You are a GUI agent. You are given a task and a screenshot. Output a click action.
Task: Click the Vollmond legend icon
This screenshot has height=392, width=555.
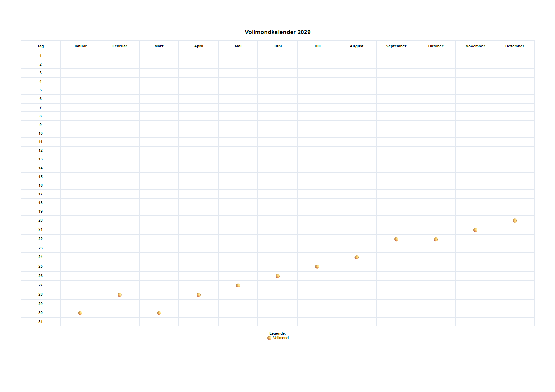(270, 338)
